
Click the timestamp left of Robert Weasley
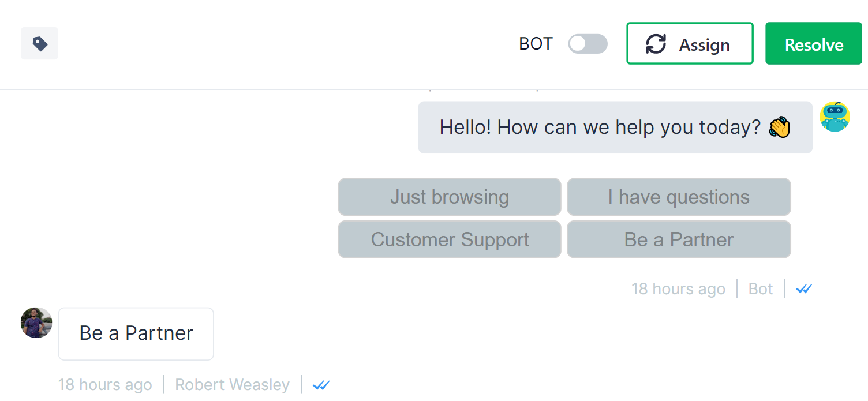(x=105, y=384)
